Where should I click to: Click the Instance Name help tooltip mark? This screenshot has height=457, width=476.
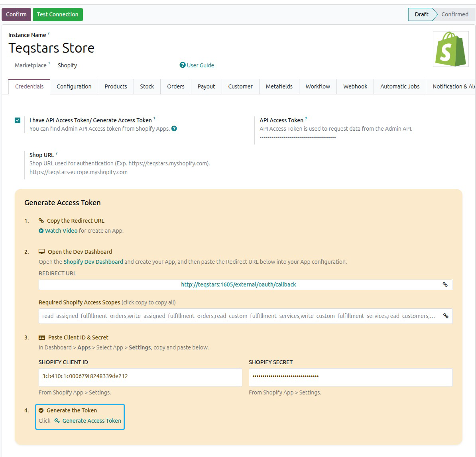49,33
